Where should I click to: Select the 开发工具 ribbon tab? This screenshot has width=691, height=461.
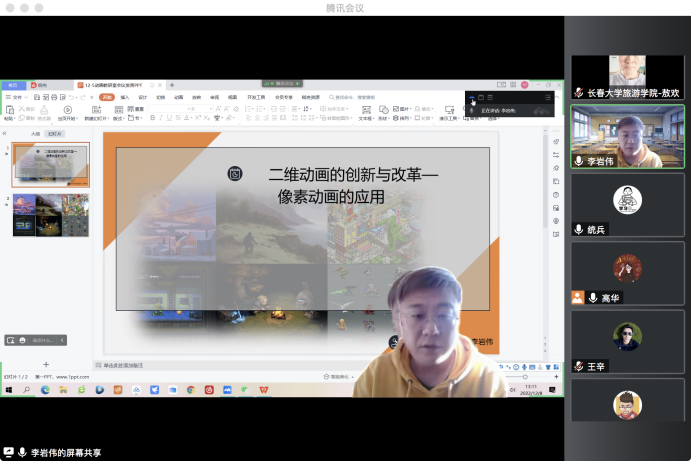tap(256, 97)
